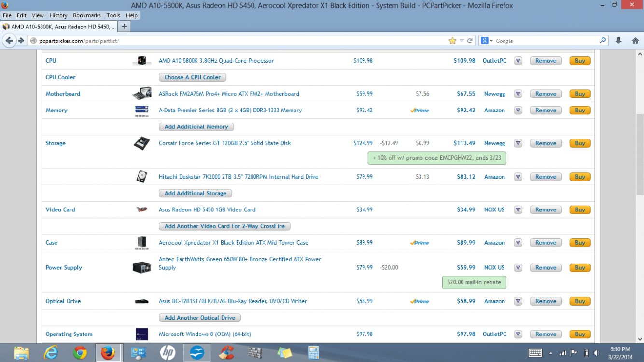This screenshot has width=644, height=362.
Task: Click the search magnifier in Google box
Action: pos(603,41)
